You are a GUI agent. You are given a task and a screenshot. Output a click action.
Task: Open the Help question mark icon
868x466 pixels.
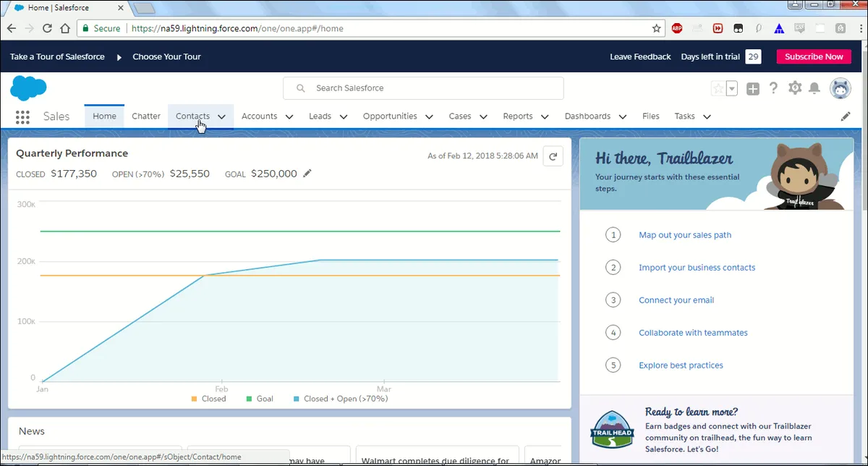point(773,88)
